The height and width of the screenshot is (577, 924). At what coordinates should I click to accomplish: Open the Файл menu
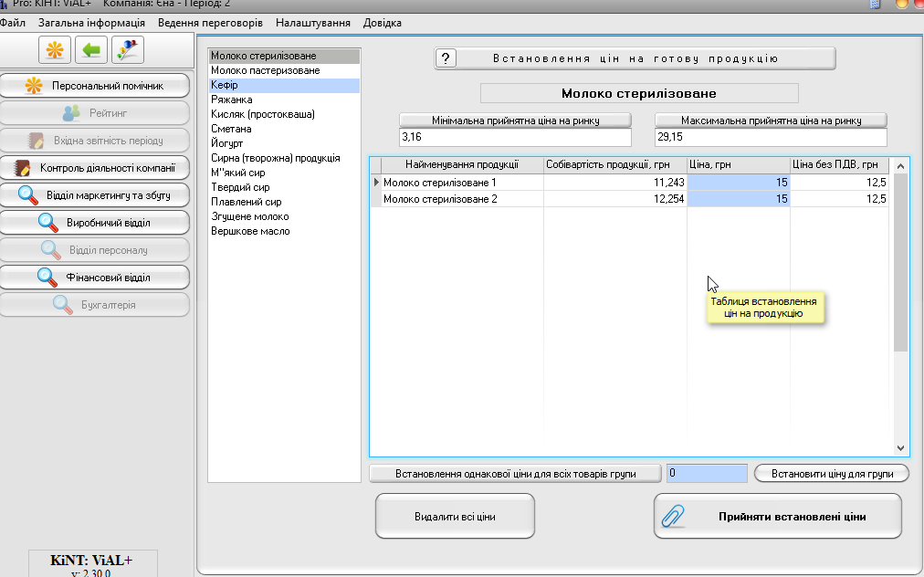13,23
